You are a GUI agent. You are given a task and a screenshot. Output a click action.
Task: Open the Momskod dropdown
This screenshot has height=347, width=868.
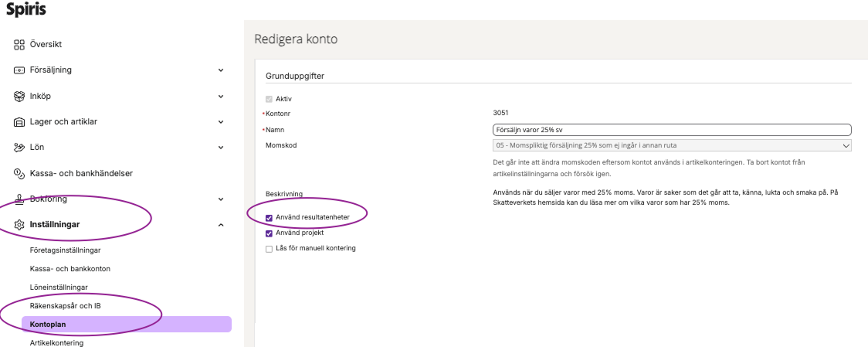(x=671, y=145)
